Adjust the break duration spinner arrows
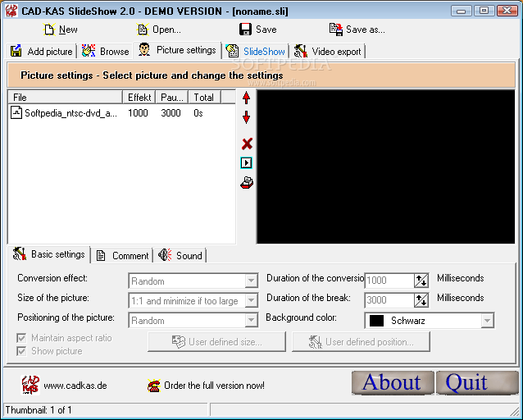Screen dimensions: 523x420 click(x=421, y=300)
